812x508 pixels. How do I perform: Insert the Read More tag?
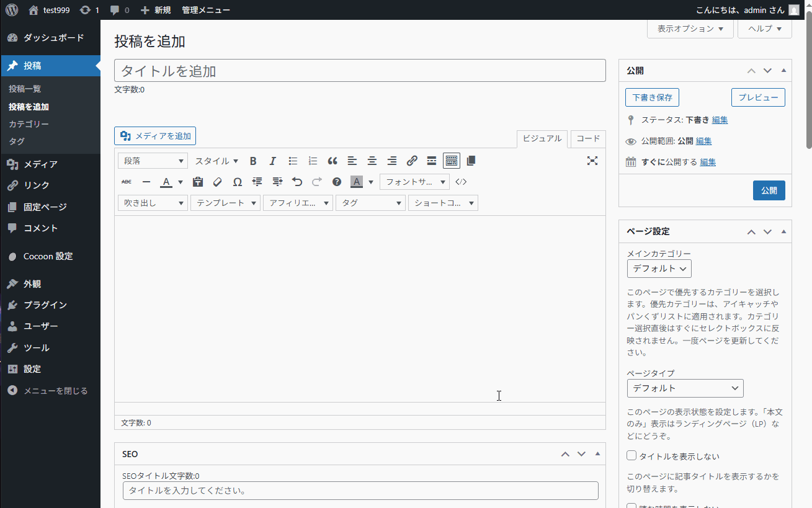(432, 161)
